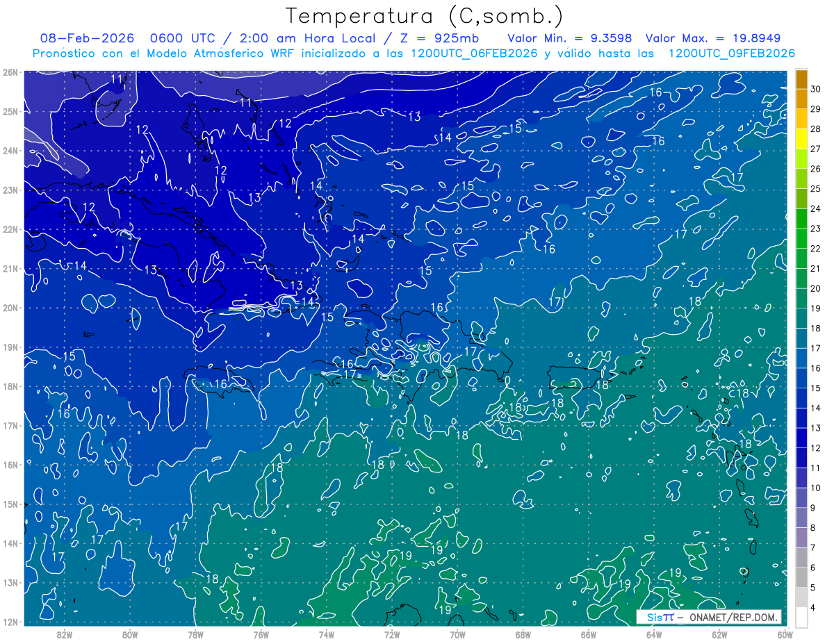Select valid-until time "1200UTC_09FEB2026"

[x=731, y=53]
